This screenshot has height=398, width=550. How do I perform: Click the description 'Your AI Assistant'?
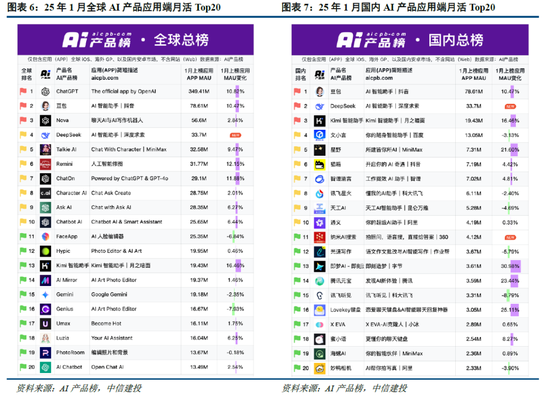click(x=112, y=338)
